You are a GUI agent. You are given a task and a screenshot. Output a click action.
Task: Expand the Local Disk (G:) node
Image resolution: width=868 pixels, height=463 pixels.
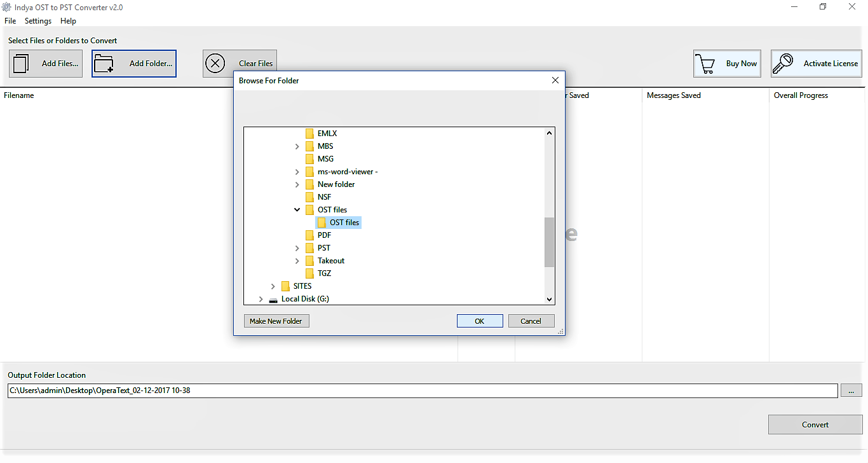(261, 299)
